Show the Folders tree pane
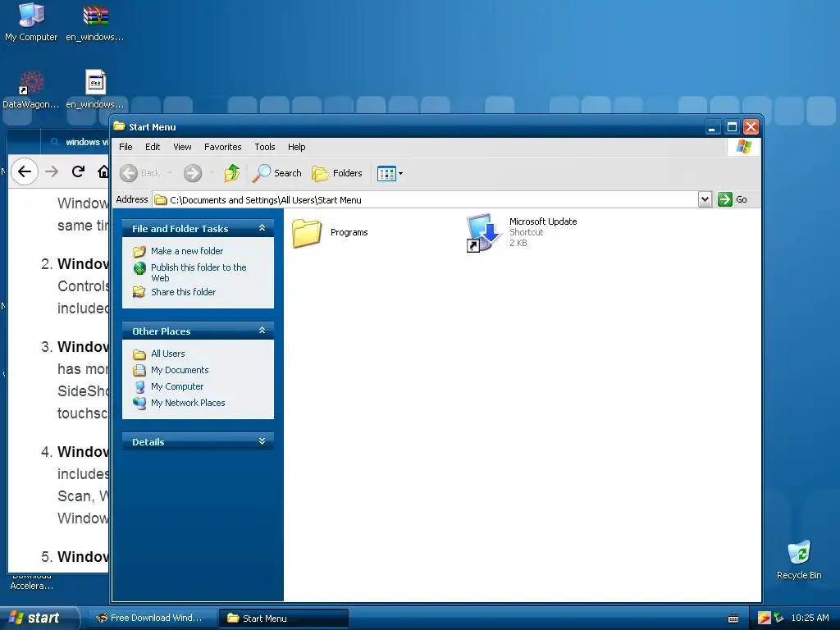 [337, 173]
